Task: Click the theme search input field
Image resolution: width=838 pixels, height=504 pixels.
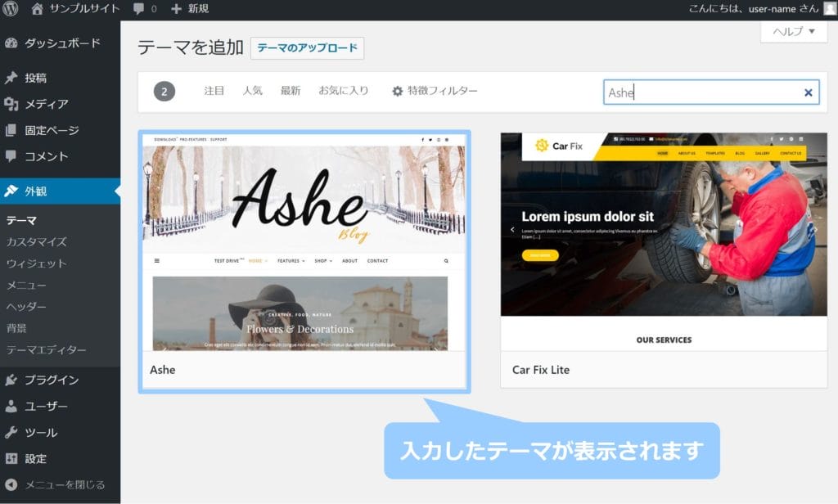Action: click(x=700, y=92)
